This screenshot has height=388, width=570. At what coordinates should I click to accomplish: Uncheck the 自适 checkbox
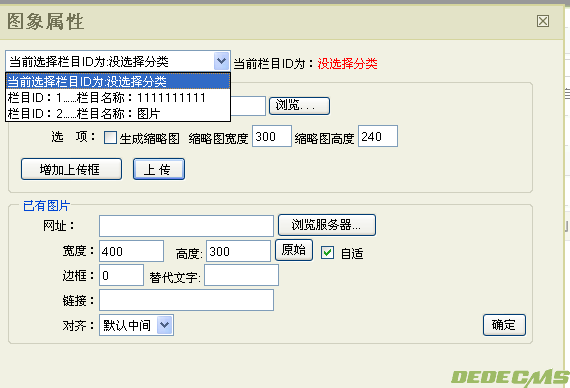click(x=327, y=252)
